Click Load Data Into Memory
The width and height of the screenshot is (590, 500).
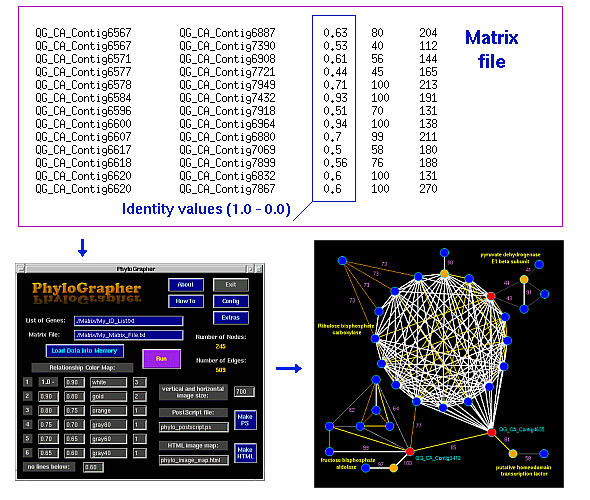click(x=85, y=351)
